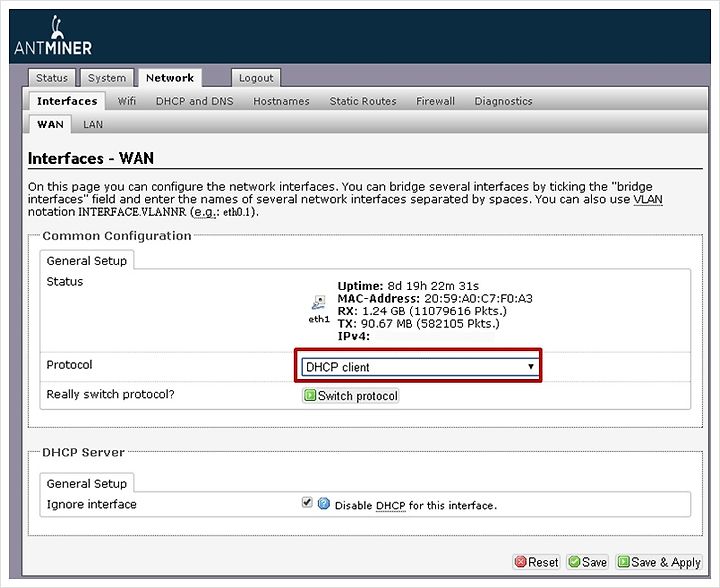Open the System tab
The width and height of the screenshot is (720, 588).
click(107, 78)
